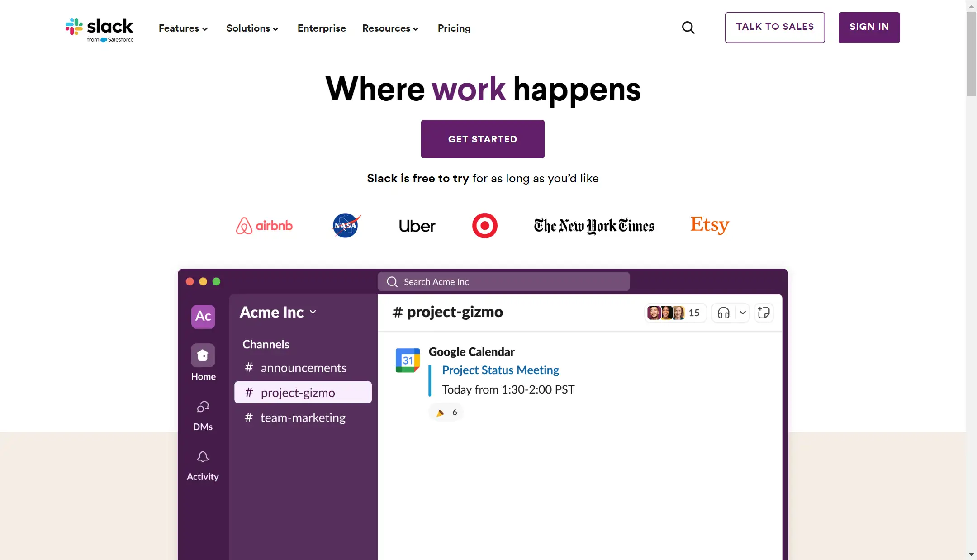977x560 pixels.
Task: Click the Sign In button
Action: [x=869, y=27]
